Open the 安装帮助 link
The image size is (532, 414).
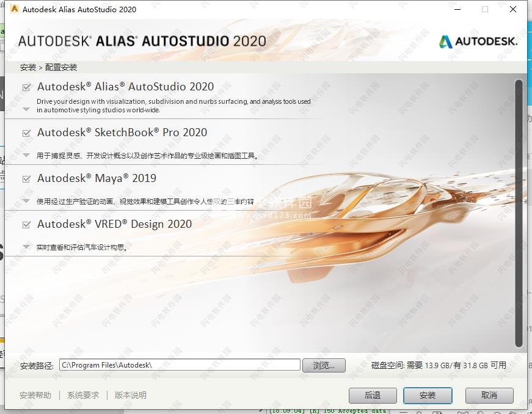coord(35,395)
